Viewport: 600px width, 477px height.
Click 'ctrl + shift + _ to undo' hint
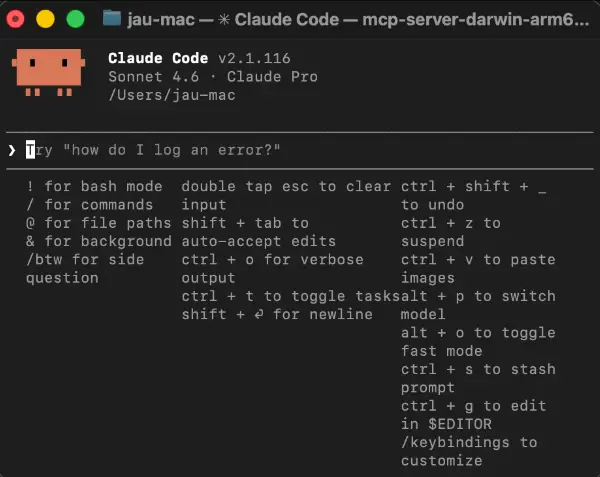pos(474,196)
